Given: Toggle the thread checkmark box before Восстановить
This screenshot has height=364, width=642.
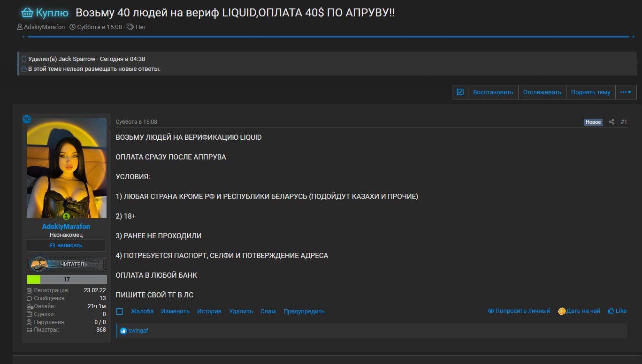Looking at the screenshot, I should click(460, 92).
